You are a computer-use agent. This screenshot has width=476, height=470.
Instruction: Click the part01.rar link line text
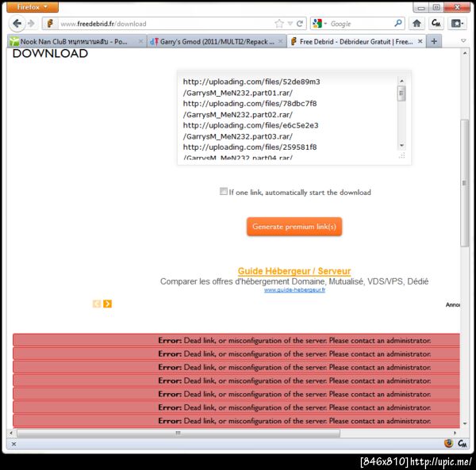tap(238, 93)
